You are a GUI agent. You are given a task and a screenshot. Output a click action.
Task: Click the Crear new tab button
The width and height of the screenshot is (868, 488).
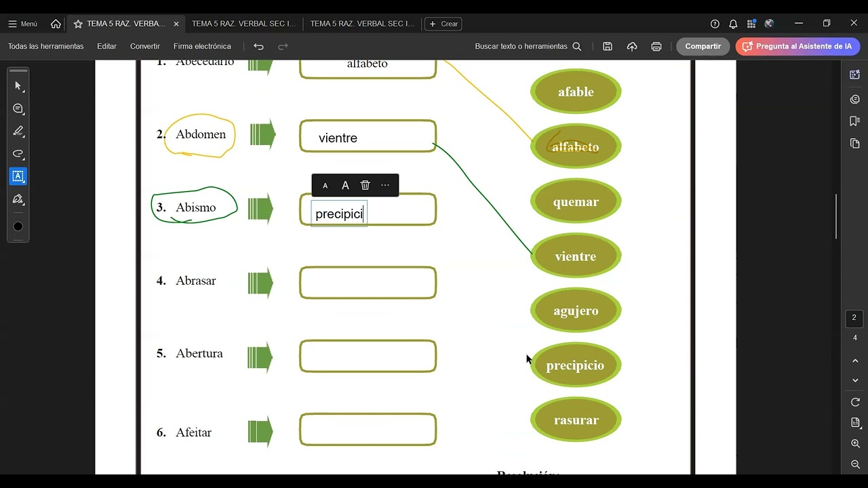tap(443, 24)
